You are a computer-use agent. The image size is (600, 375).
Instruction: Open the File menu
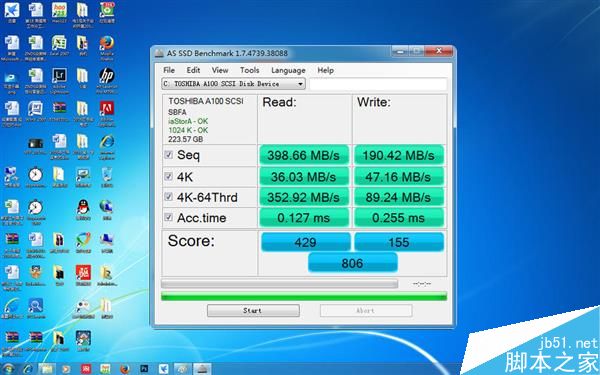tap(169, 70)
